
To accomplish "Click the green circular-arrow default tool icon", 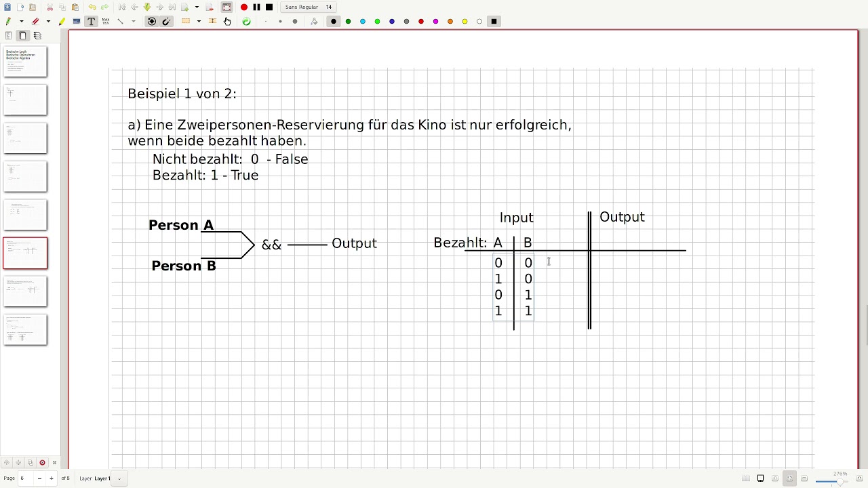I will (246, 22).
